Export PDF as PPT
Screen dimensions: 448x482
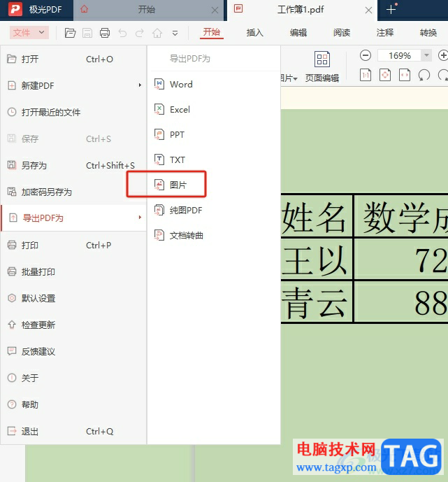click(x=214, y=134)
